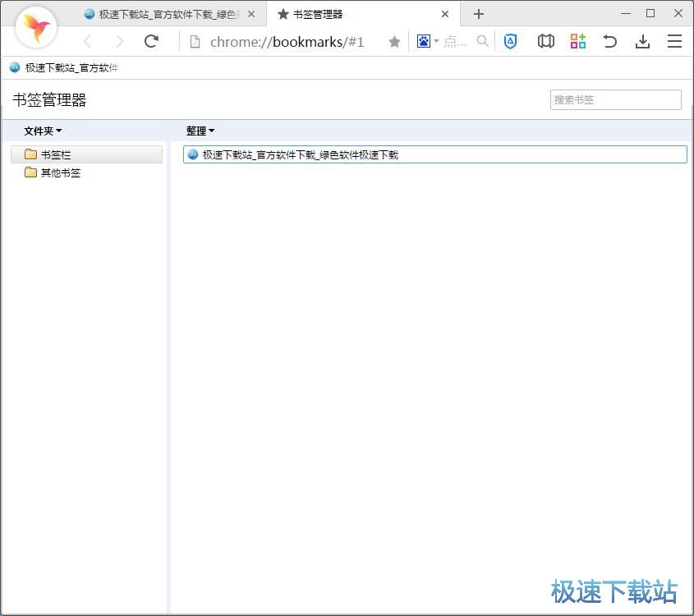Viewport: 694px width, 616px height.
Task: Select the 其他书签 folder
Action: click(x=53, y=172)
